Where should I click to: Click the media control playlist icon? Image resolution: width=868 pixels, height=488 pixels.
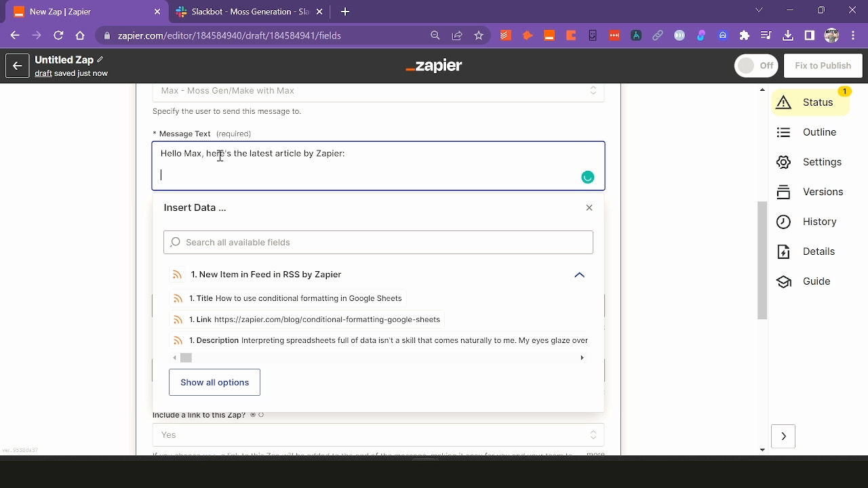[766, 35]
